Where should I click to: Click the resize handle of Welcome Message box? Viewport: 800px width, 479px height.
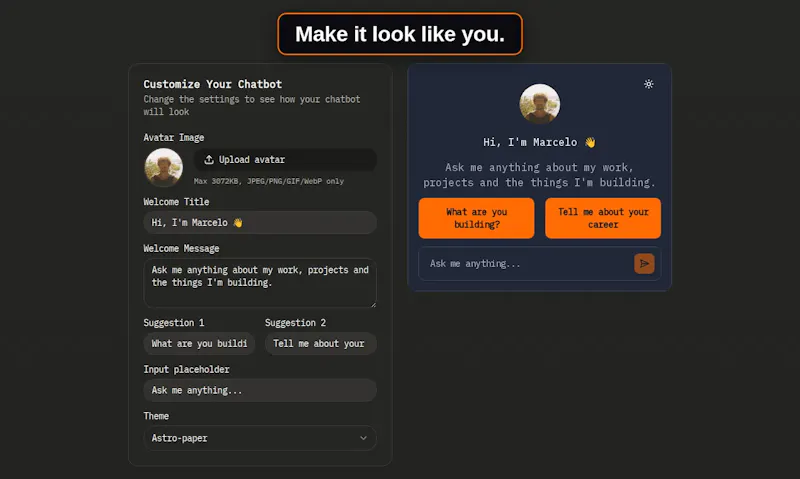click(373, 304)
